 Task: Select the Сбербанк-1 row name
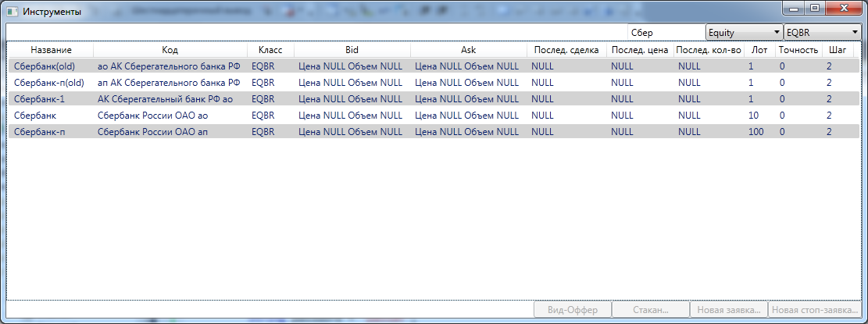[38, 99]
